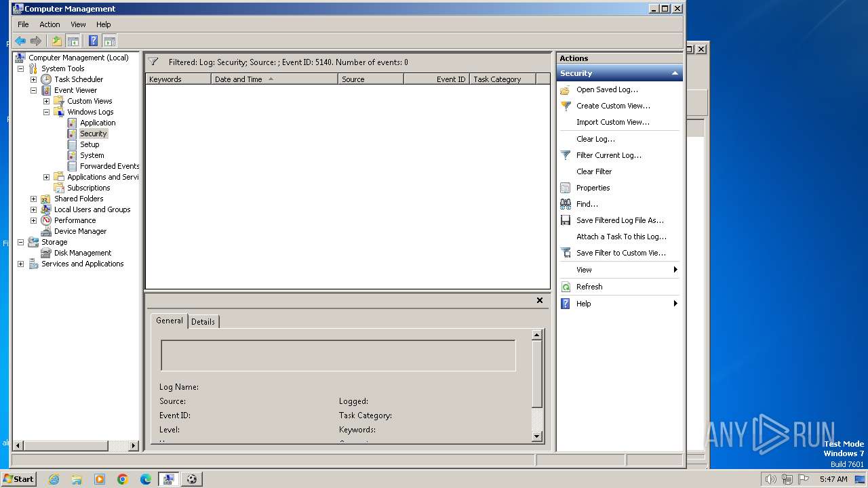
Task: Click Save Filter to Custom View action
Action: [x=620, y=253]
